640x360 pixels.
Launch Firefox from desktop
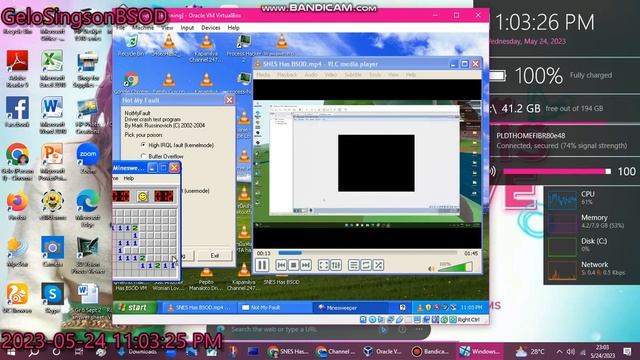click(17, 206)
